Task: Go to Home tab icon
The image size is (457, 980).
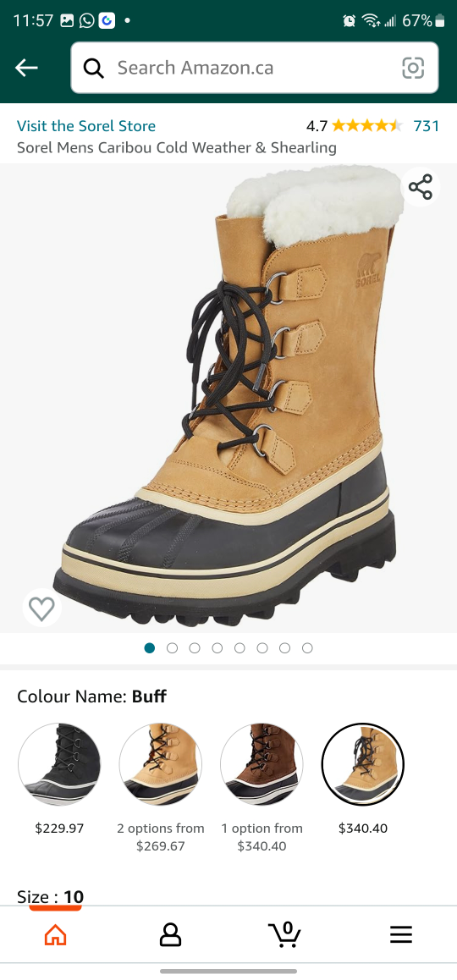Action: 56,934
